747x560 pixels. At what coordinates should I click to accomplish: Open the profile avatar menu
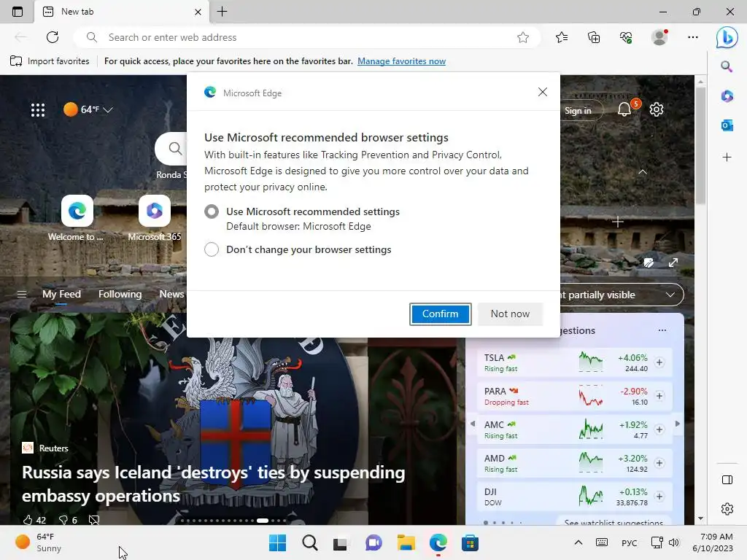pyautogui.click(x=659, y=37)
